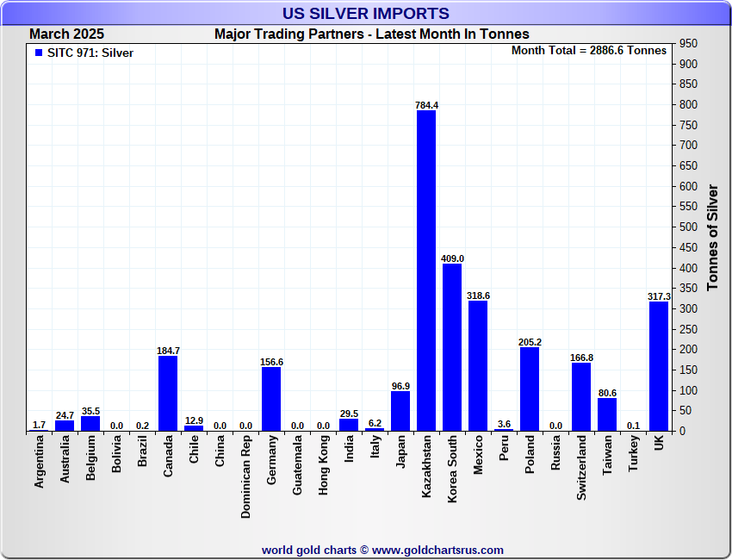732x560 pixels.
Task: Click the Month Total = 2886.6 Tonnes text
Action: (x=589, y=51)
